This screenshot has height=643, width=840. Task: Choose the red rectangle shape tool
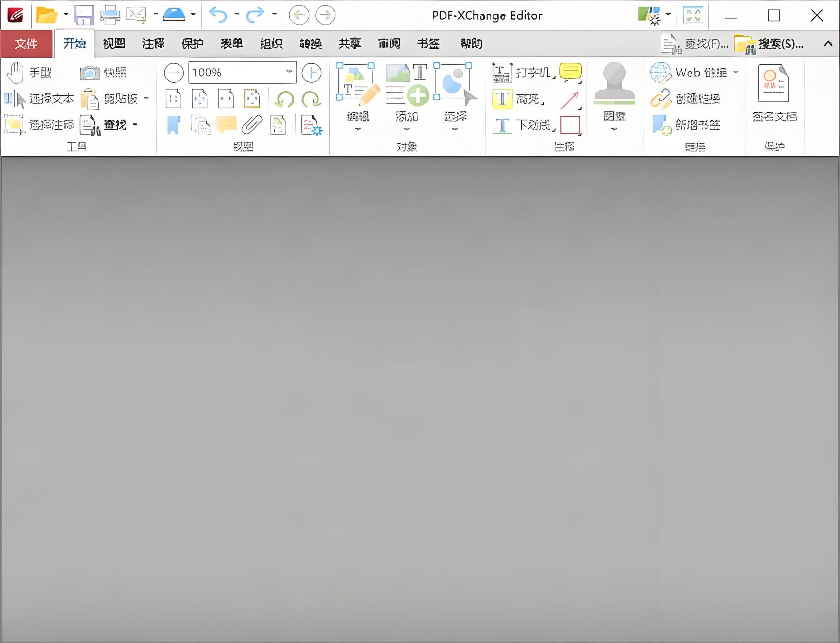pos(570,125)
